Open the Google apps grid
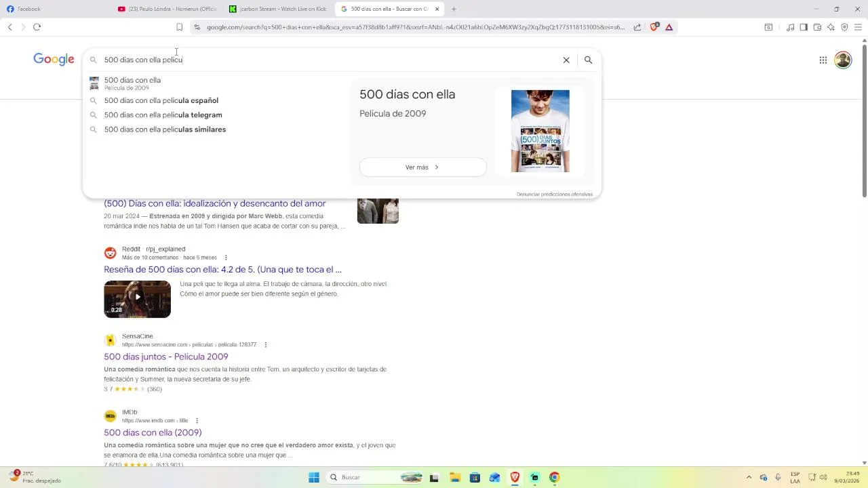Viewport: 868px width, 488px height. [x=823, y=60]
